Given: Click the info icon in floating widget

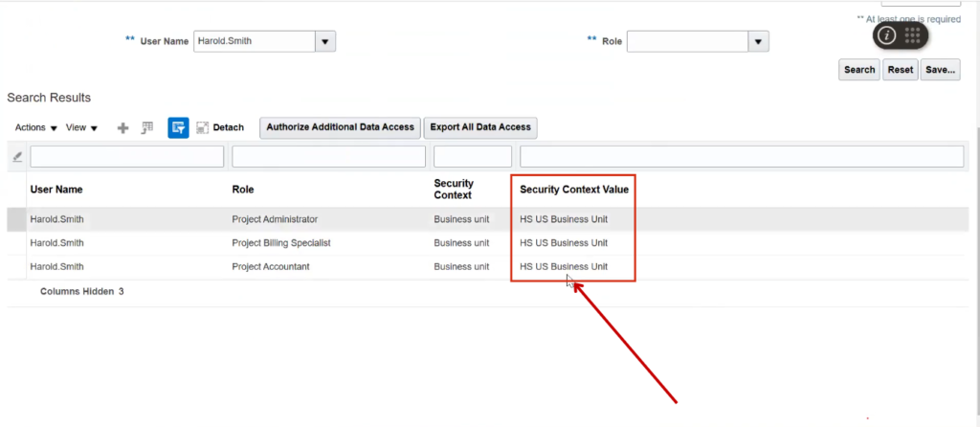Looking at the screenshot, I should (x=887, y=35).
